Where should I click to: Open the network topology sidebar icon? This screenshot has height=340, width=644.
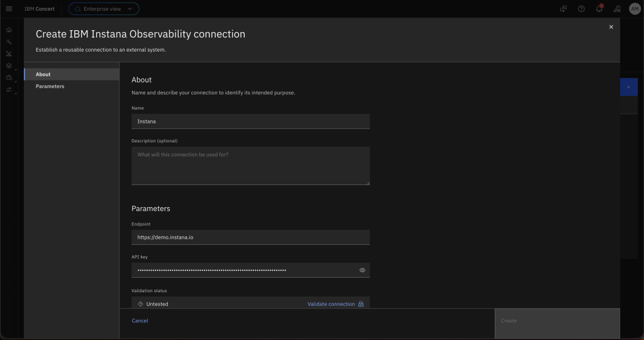click(x=9, y=54)
